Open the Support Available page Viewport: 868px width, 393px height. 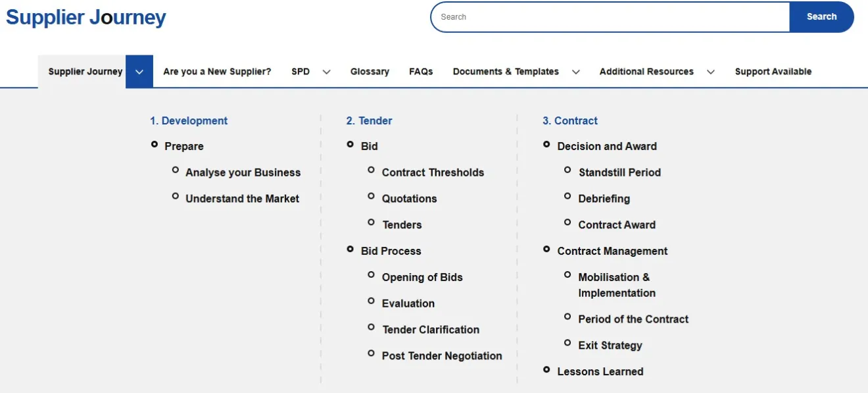click(773, 71)
